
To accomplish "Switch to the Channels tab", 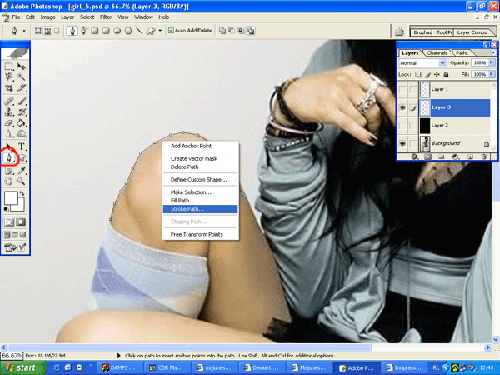I will (x=437, y=53).
